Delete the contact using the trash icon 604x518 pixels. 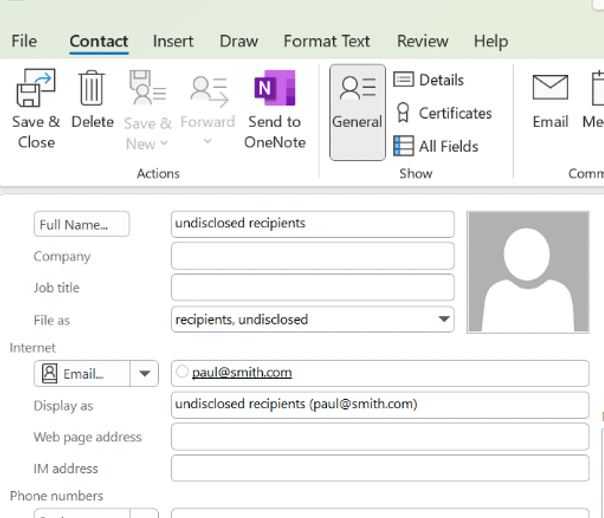tap(92, 90)
